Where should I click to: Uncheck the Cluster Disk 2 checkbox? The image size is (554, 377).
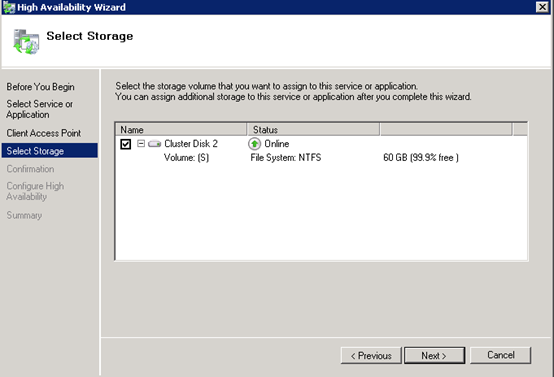click(x=125, y=144)
